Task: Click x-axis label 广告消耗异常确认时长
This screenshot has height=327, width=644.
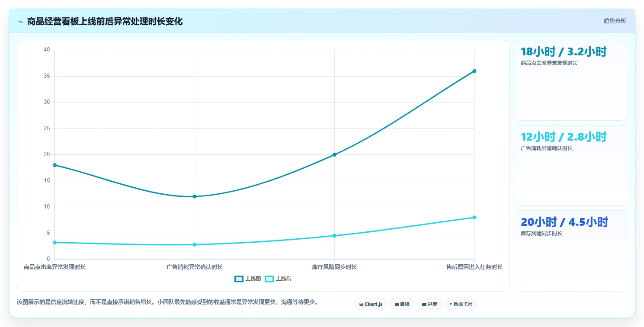Action: point(195,267)
